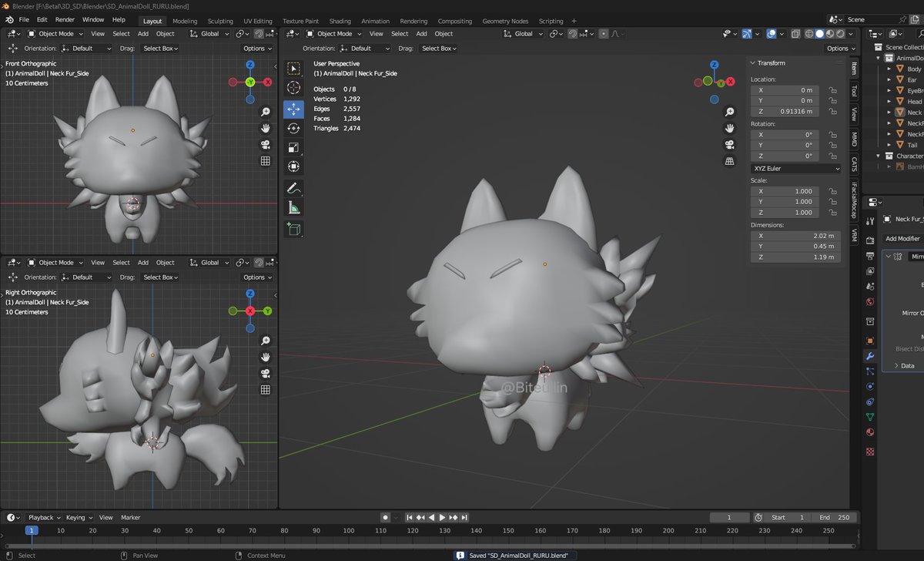Select the Cursor tool

pyautogui.click(x=293, y=88)
